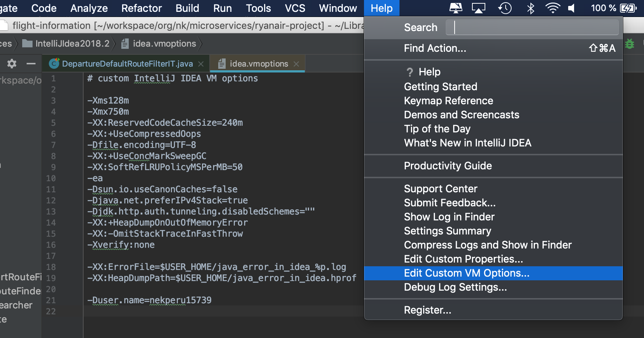Close the open Help menu

tap(382, 8)
